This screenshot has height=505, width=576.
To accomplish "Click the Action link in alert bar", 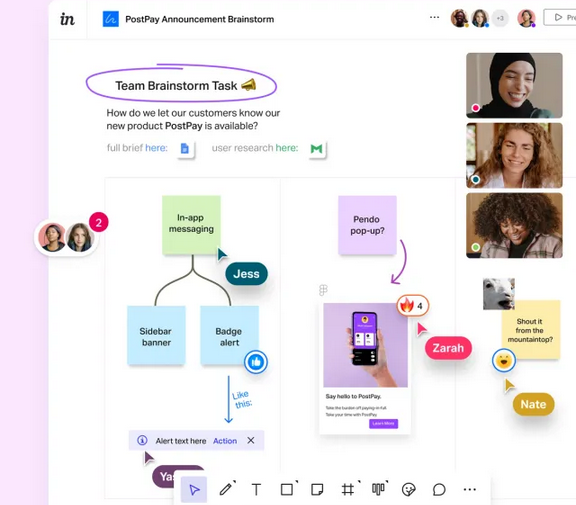I will click(x=225, y=441).
